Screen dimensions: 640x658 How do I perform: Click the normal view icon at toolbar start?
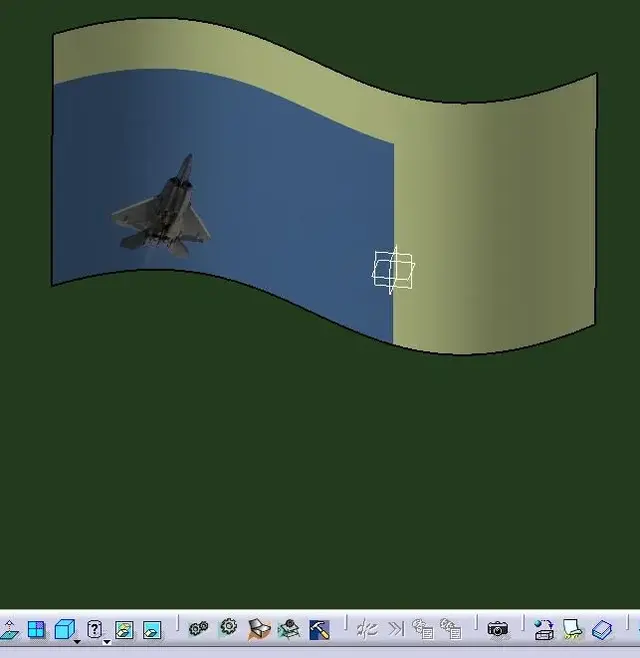pos(8,630)
